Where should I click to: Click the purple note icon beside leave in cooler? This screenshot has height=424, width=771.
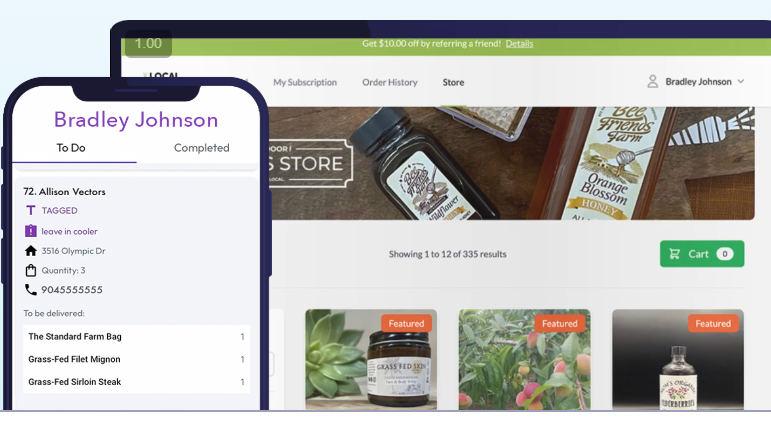(x=30, y=231)
